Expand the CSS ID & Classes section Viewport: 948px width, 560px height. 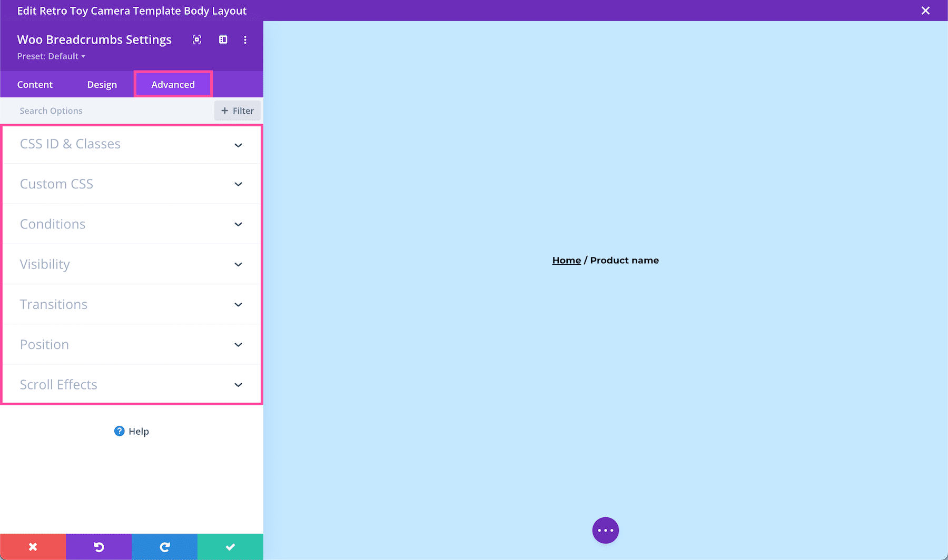[132, 144]
